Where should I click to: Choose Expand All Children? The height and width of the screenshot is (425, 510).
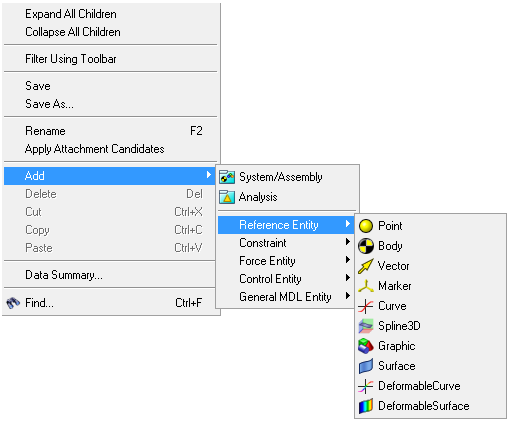click(110, 14)
